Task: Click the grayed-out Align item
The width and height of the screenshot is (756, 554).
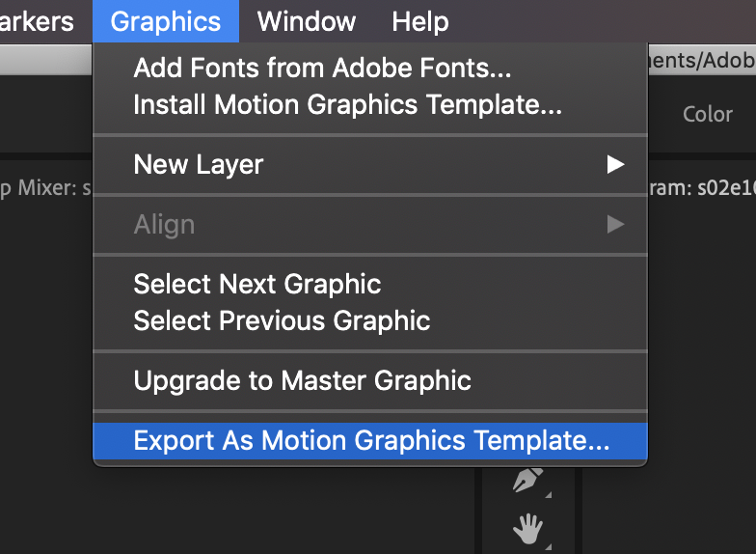Action: pos(164,225)
